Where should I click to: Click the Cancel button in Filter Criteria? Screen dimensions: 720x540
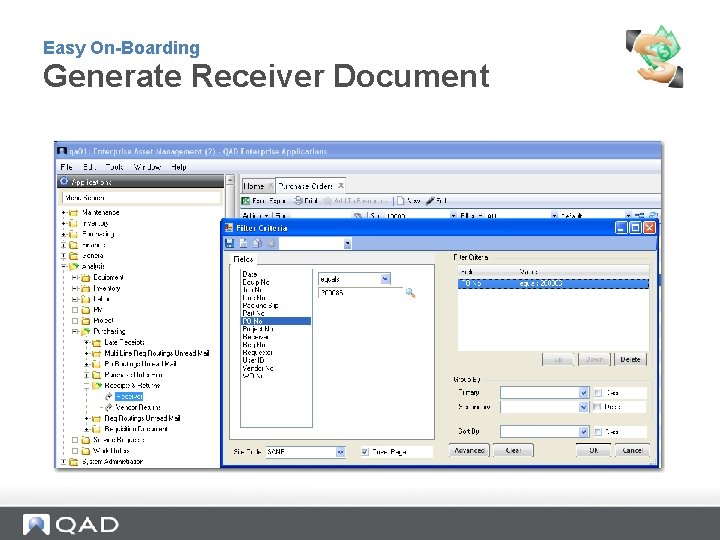tap(632, 450)
